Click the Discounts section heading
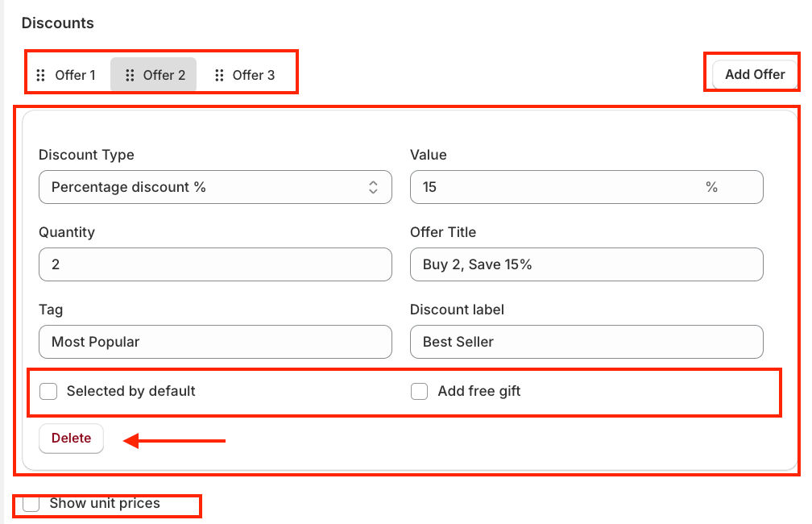The height and width of the screenshot is (524, 812). click(x=58, y=23)
